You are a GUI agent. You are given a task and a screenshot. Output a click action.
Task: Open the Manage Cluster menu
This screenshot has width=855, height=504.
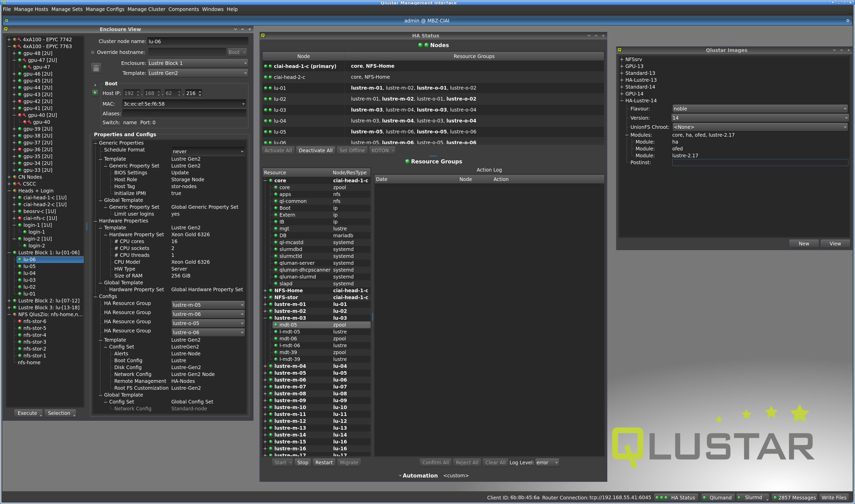(x=146, y=9)
